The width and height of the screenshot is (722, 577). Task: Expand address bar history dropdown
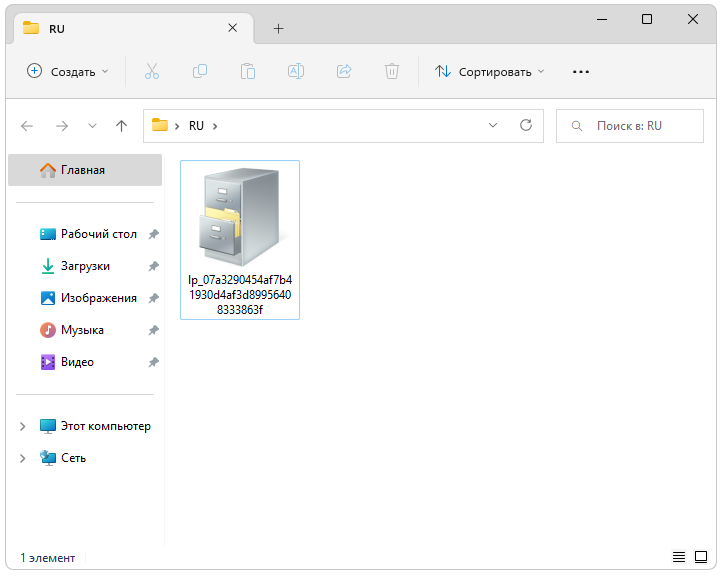(493, 125)
